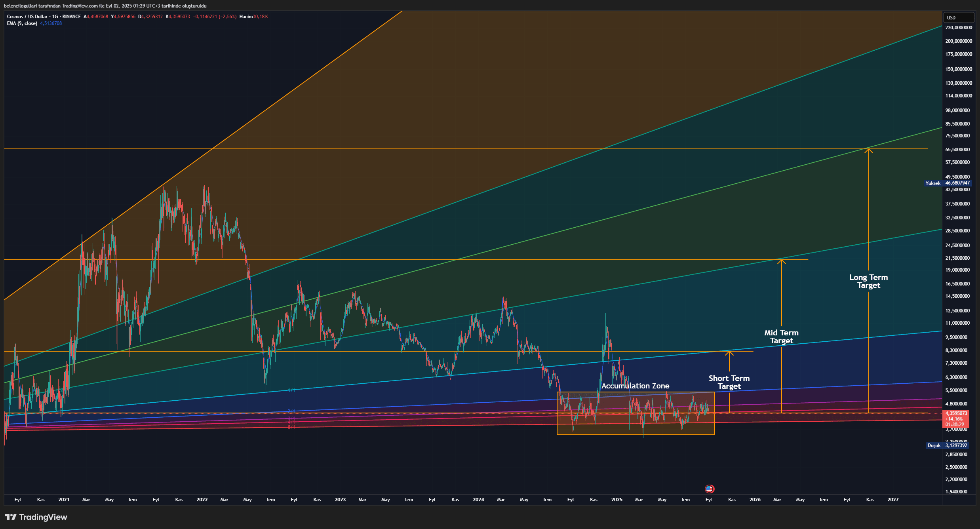Click the current price label 4,3595073
Screen dimensions: 980x529
tap(956, 413)
